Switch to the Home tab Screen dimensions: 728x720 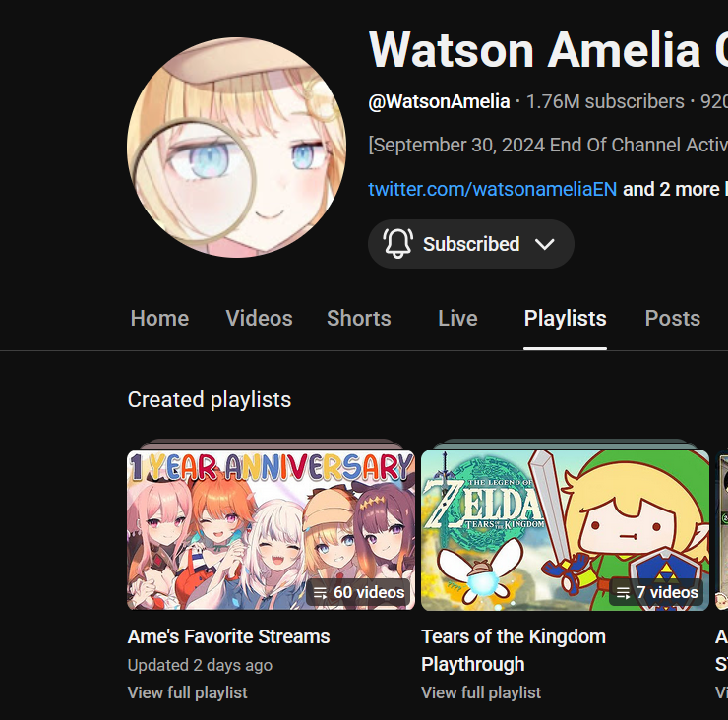coord(159,319)
